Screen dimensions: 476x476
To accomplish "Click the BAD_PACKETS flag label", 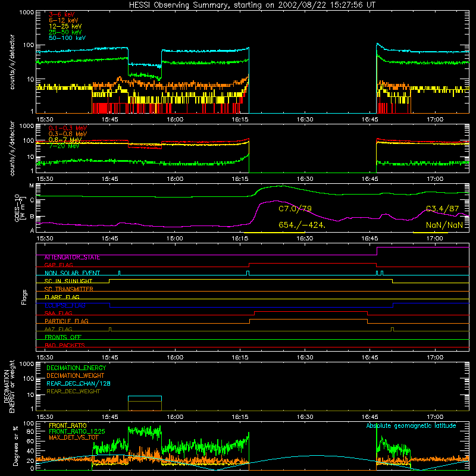I will 65,346.
